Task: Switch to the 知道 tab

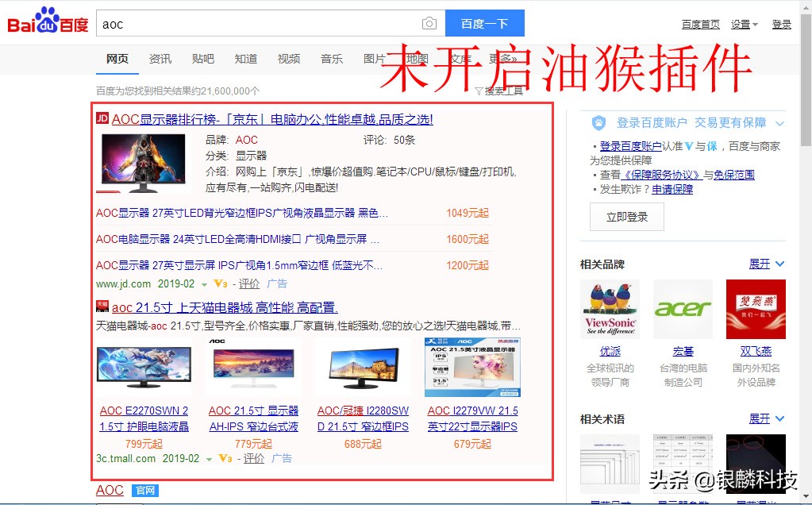Action: pyautogui.click(x=246, y=59)
